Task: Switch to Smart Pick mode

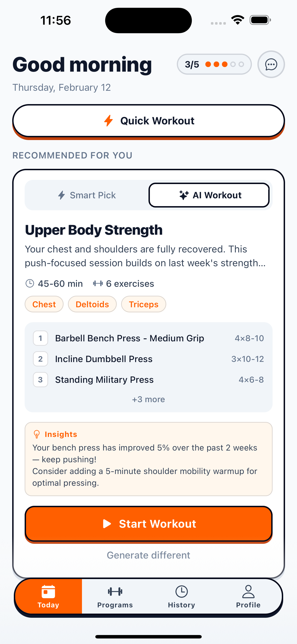Action: click(x=87, y=195)
